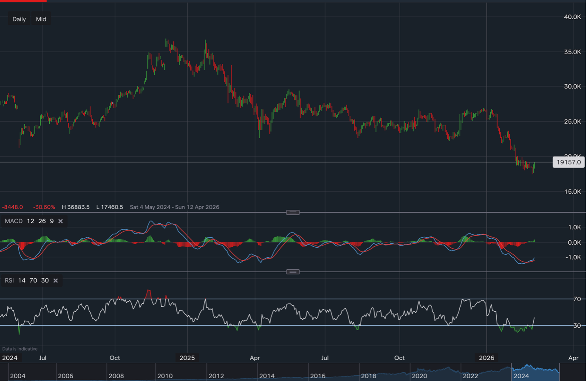Remove the MACD indicator via its X icon
This screenshot has width=588, height=382.
60,221
